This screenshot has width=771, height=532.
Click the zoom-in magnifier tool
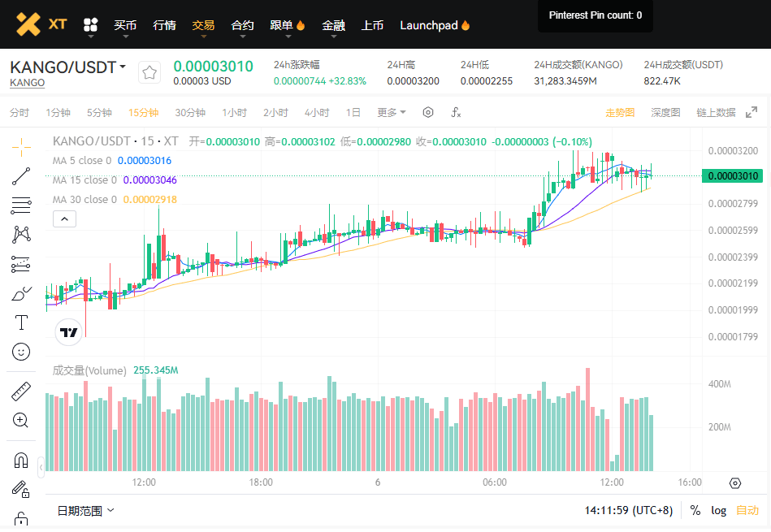click(21, 420)
